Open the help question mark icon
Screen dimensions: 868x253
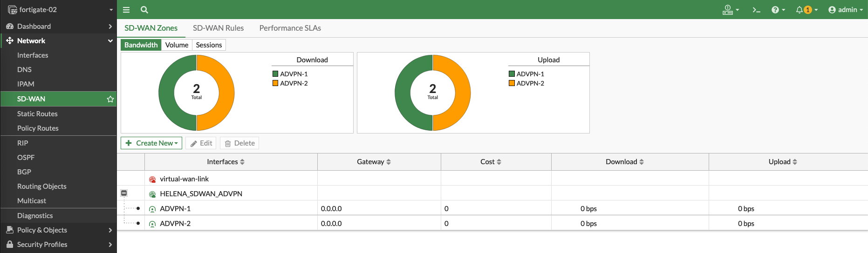click(x=775, y=10)
